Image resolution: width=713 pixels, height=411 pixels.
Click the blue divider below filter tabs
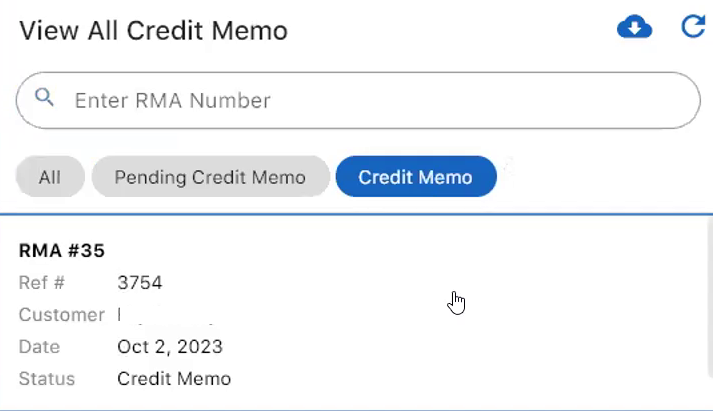tap(356, 214)
